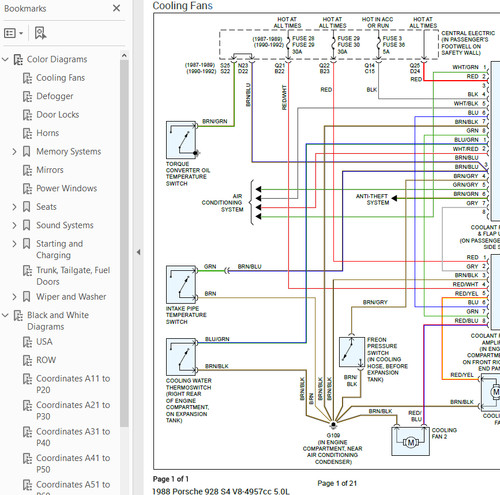Open Coordinates A11 to P20 bookmark

pos(73,384)
